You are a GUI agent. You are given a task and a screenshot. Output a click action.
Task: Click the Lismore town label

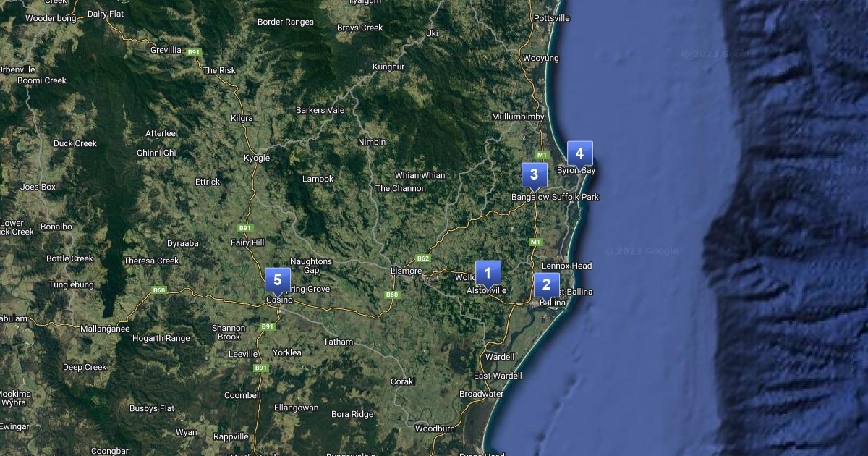point(406,271)
